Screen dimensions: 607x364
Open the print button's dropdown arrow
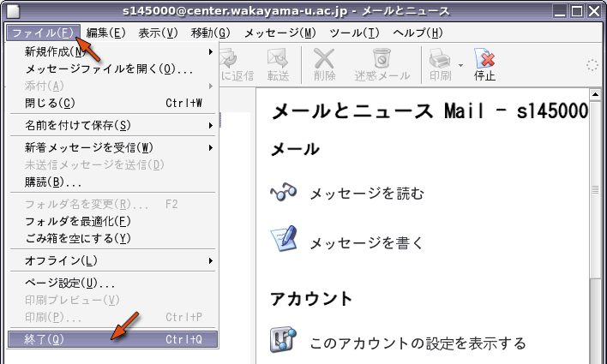[x=460, y=65]
